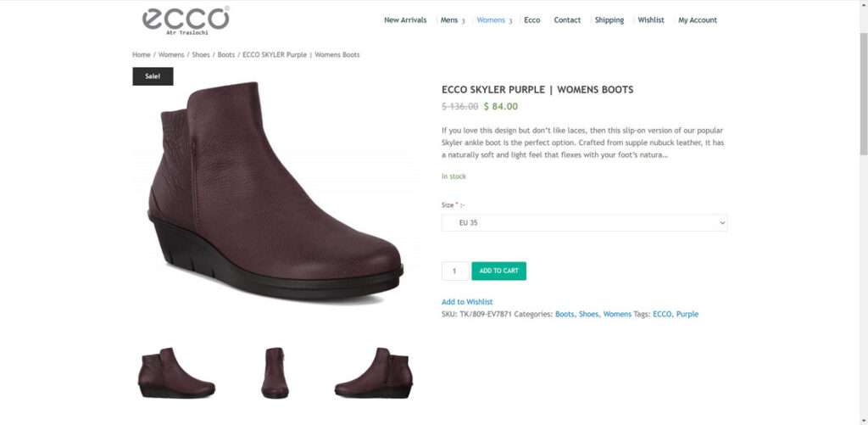
Task: Open New Arrivals in the top menu
Action: tap(405, 20)
